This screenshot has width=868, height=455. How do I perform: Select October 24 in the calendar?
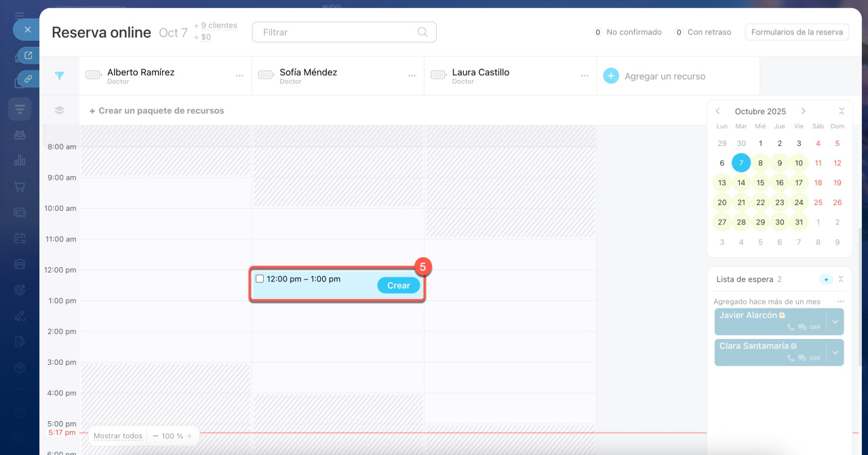[x=799, y=202]
